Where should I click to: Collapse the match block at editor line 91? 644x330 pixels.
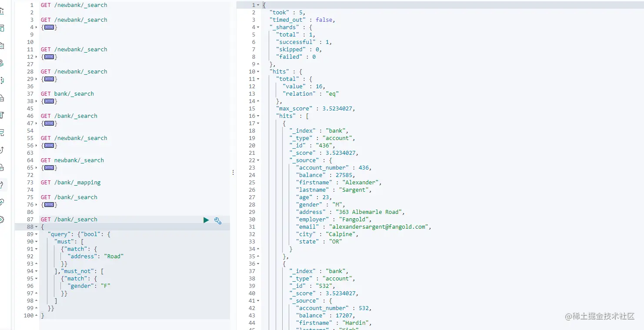[x=37, y=249]
